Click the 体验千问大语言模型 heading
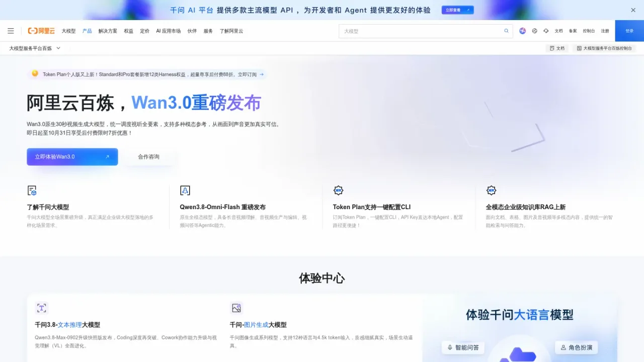 pyautogui.click(x=520, y=315)
